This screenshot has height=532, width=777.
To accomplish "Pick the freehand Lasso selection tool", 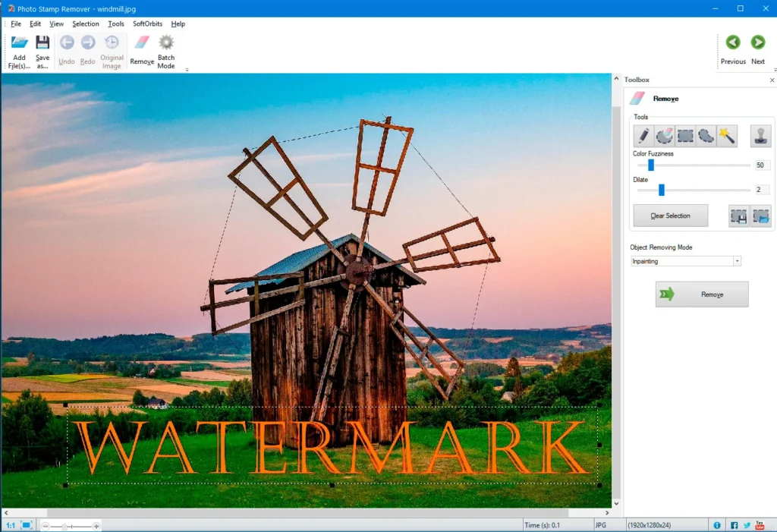I will (x=704, y=135).
